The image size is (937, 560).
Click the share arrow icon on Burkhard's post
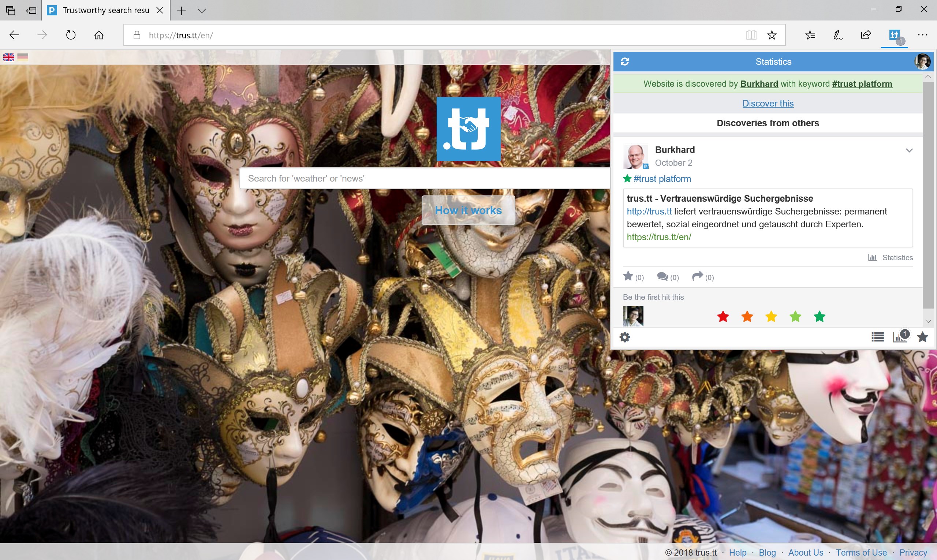point(697,276)
